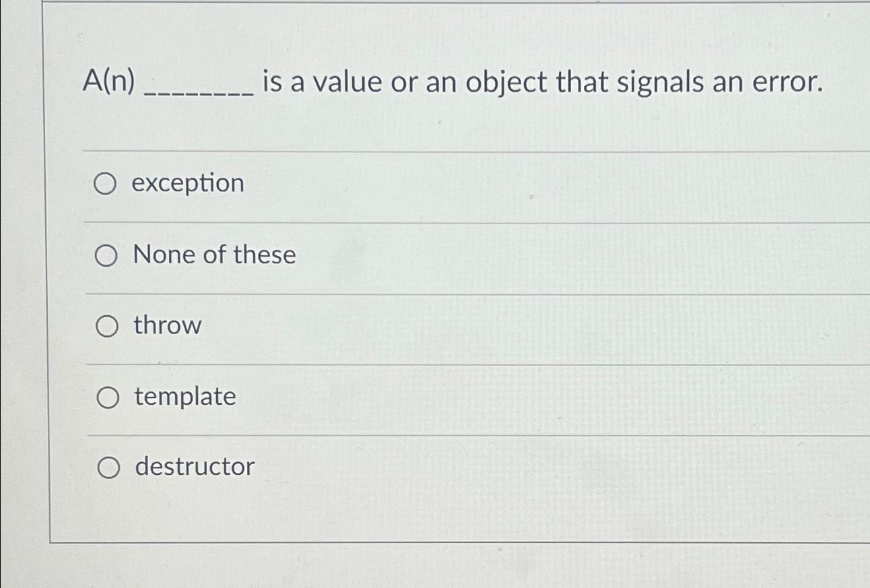Click the "throw" answer text label
Viewport: 870px width, 588px height.
click(166, 325)
